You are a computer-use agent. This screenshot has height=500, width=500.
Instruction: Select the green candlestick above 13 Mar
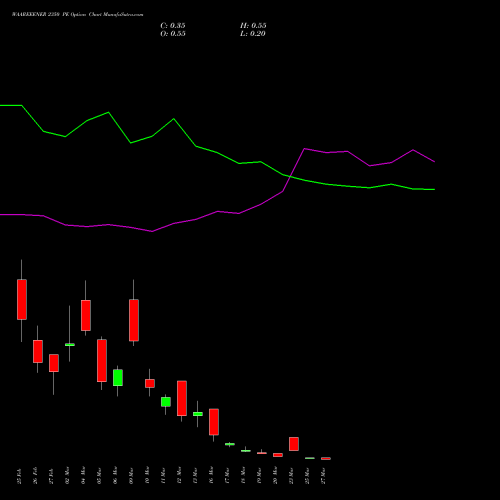coord(198,414)
